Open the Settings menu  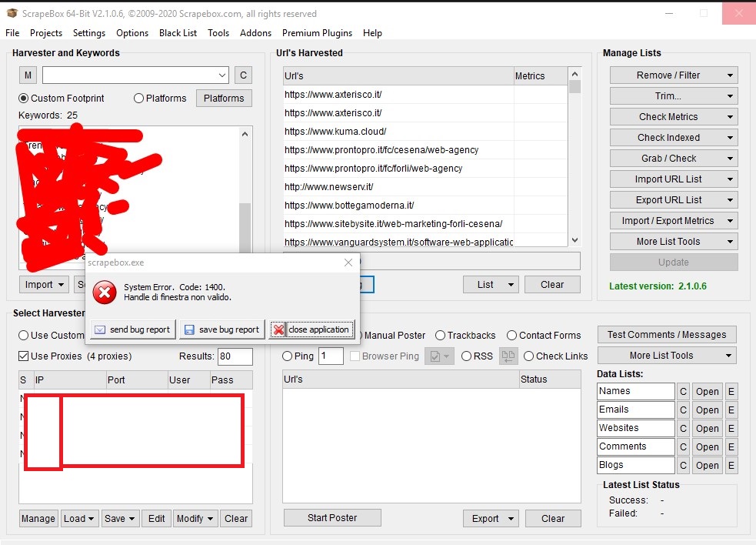(x=89, y=33)
